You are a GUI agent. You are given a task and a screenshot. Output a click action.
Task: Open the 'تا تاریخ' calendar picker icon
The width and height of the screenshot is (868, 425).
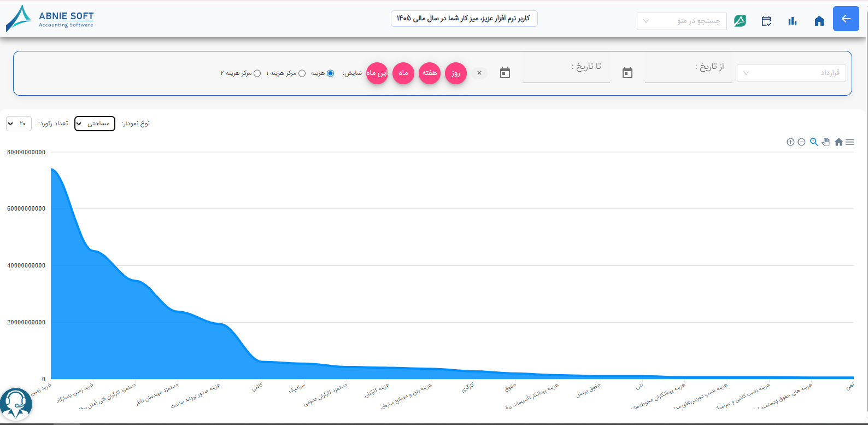[505, 73]
